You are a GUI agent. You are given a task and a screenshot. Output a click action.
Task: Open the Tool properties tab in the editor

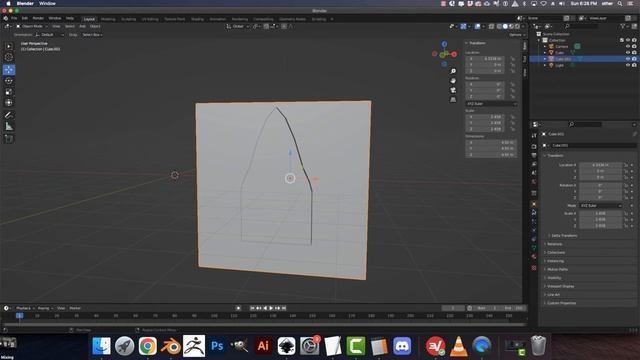pos(534,135)
